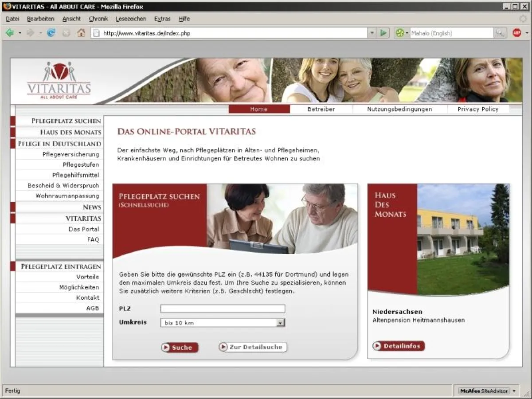The height and width of the screenshot is (399, 532).
Task: Open the Umkreis distance dropdown
Action: click(281, 323)
